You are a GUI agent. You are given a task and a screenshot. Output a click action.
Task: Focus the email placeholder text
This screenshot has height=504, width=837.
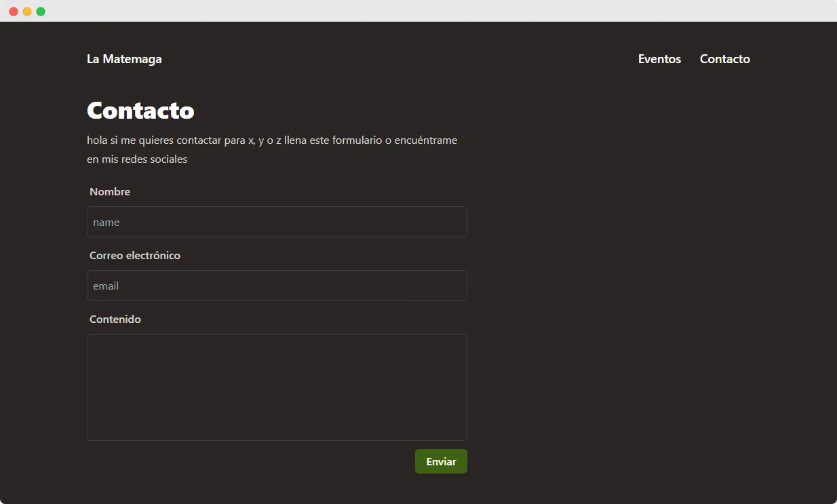point(106,286)
